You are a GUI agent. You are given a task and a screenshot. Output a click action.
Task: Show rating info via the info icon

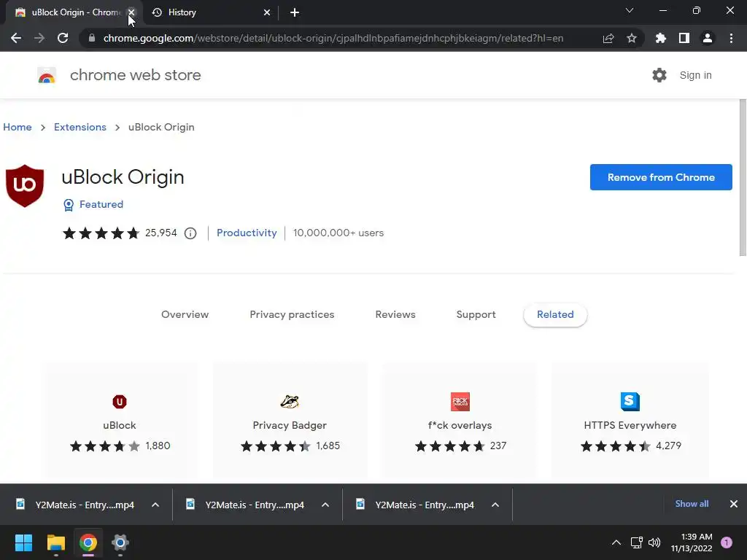pos(190,233)
